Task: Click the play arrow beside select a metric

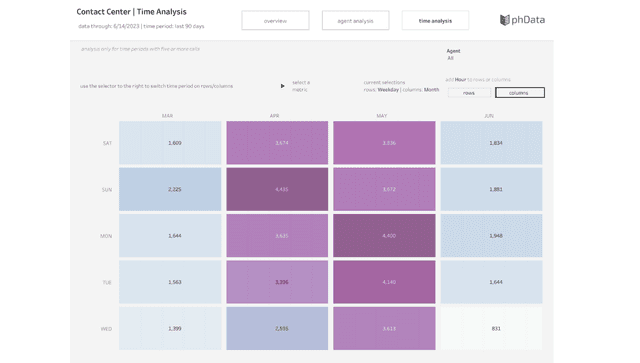Action: tap(282, 86)
